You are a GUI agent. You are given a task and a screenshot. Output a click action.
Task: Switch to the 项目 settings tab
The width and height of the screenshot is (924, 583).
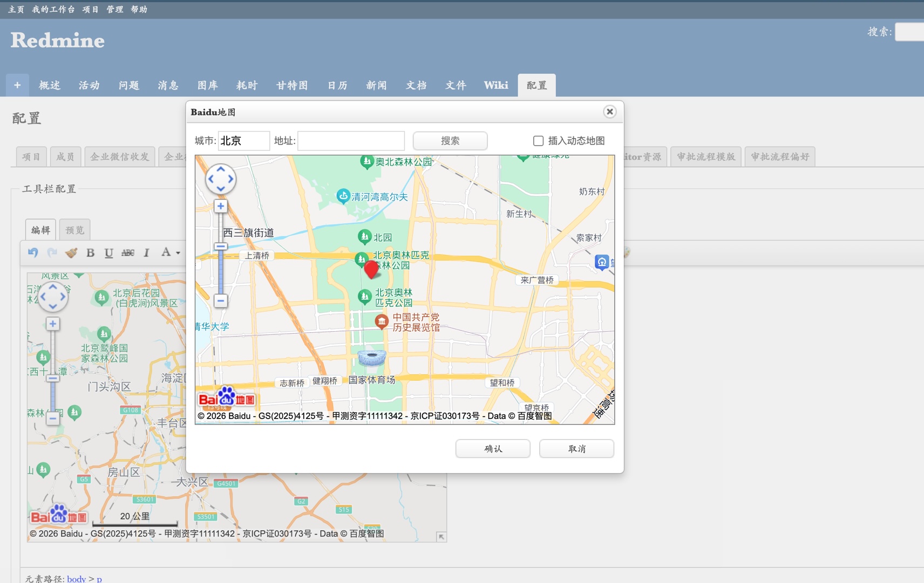tap(31, 156)
